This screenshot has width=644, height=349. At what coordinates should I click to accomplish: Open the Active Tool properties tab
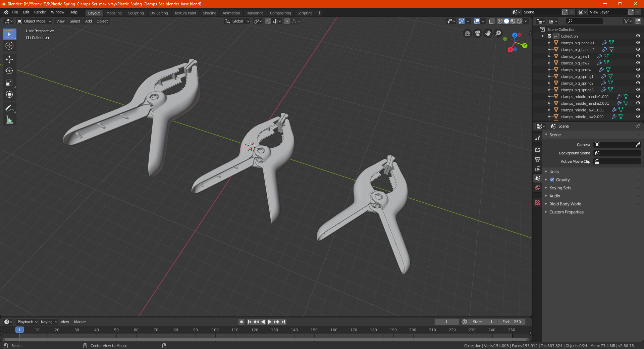point(538,138)
